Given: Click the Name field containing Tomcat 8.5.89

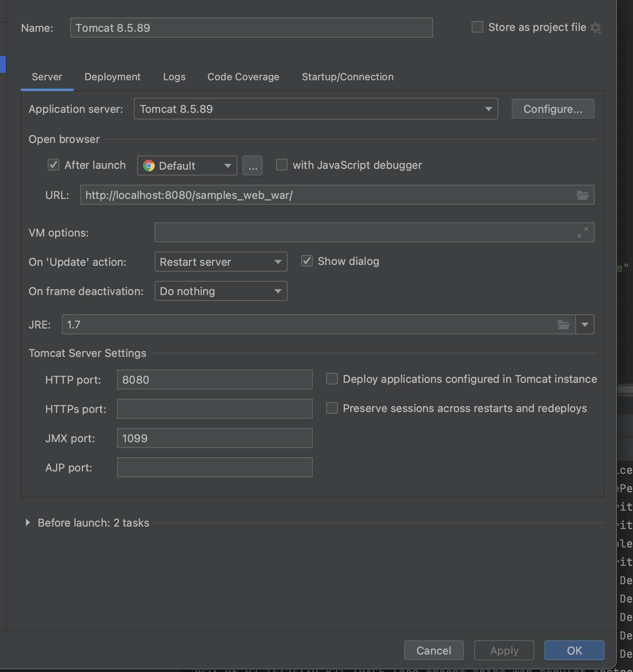Looking at the screenshot, I should pos(252,28).
